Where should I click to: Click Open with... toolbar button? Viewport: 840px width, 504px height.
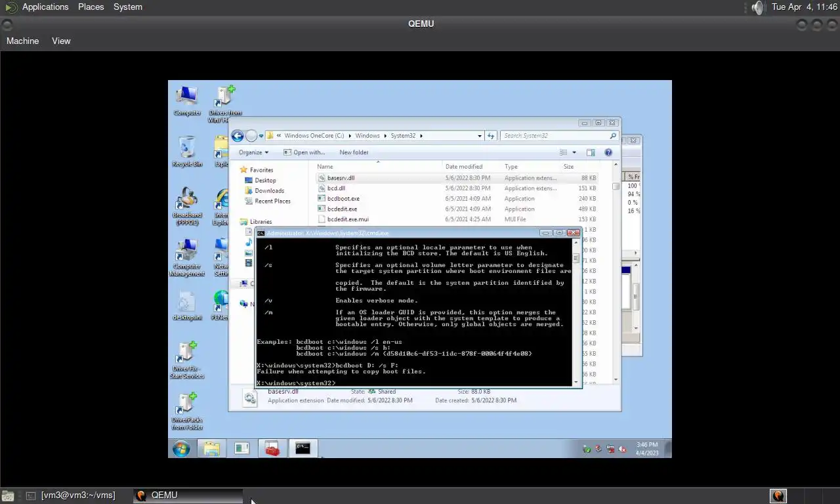pos(304,152)
